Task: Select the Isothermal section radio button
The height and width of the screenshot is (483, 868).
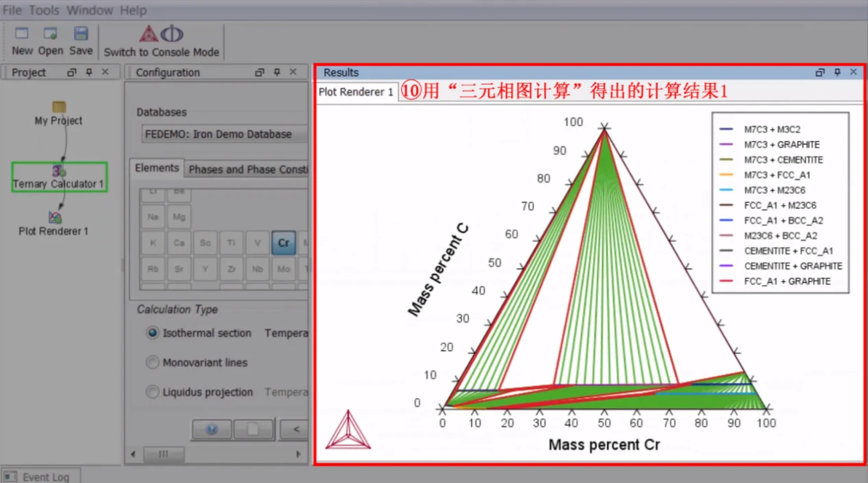Action: 152,332
